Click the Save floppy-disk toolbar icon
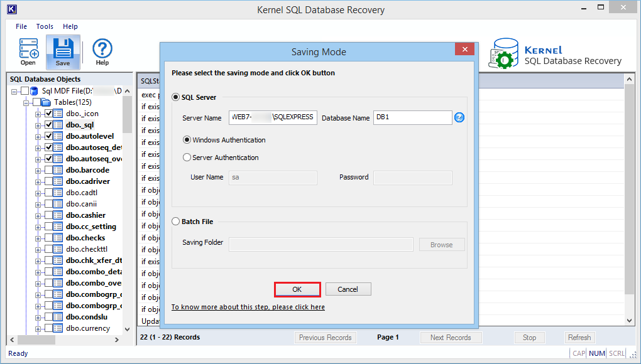This screenshot has width=641, height=364. pos(63,48)
